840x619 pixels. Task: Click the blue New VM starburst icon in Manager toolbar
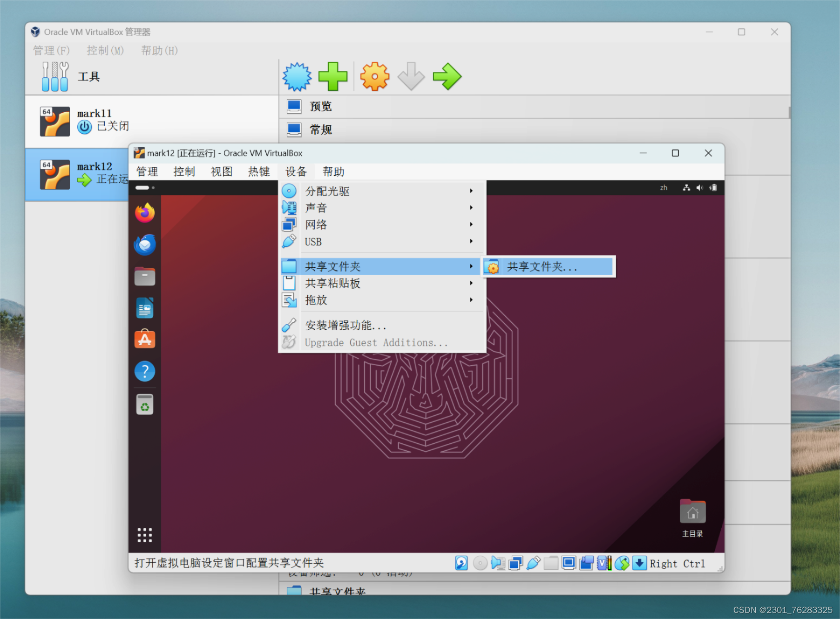coord(297,77)
